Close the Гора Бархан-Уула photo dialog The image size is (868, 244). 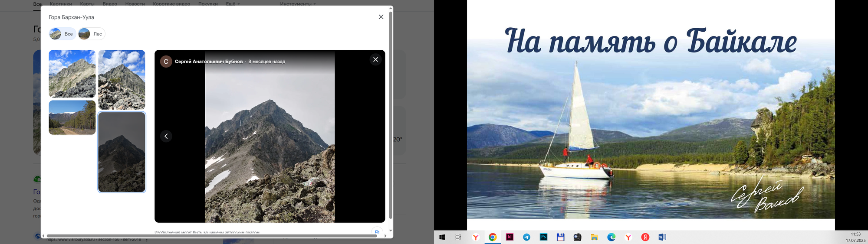tap(381, 17)
